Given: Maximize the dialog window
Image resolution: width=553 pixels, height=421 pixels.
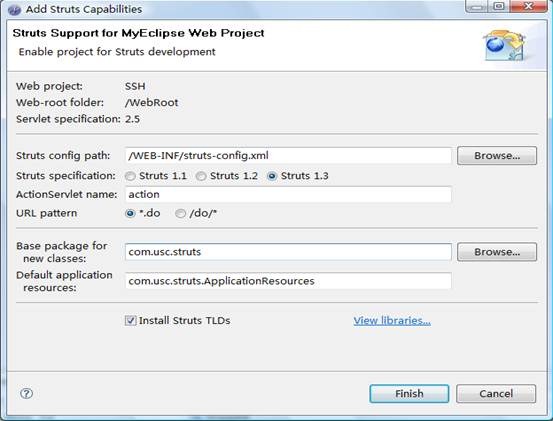Looking at the screenshot, I should coord(499,6).
